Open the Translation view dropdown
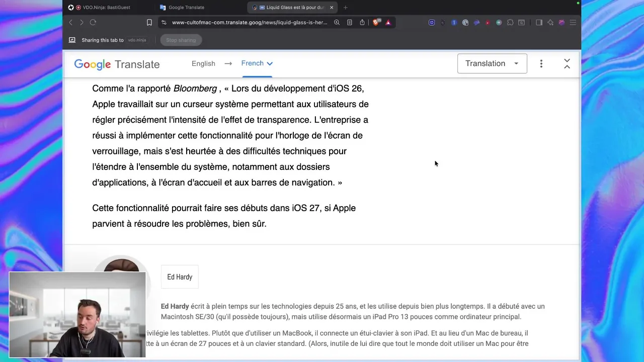This screenshot has height=362, width=644. [x=492, y=63]
